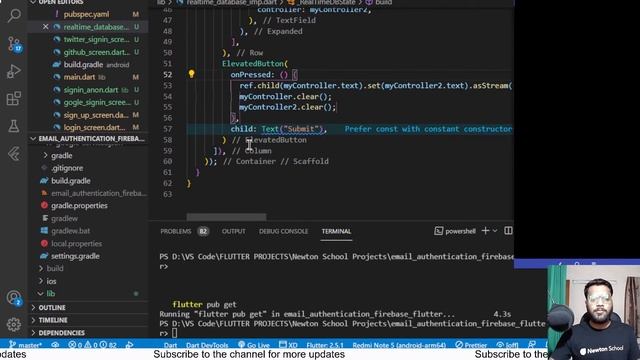Open the Run and Debug view
The image size is (640, 360).
14,71
